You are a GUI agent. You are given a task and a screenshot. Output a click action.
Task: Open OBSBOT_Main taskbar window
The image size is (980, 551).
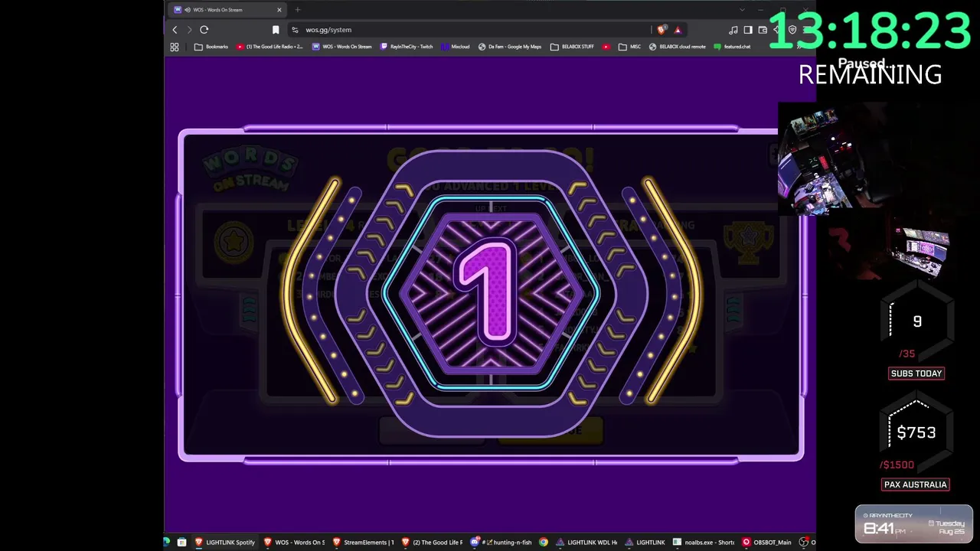pyautogui.click(x=766, y=543)
